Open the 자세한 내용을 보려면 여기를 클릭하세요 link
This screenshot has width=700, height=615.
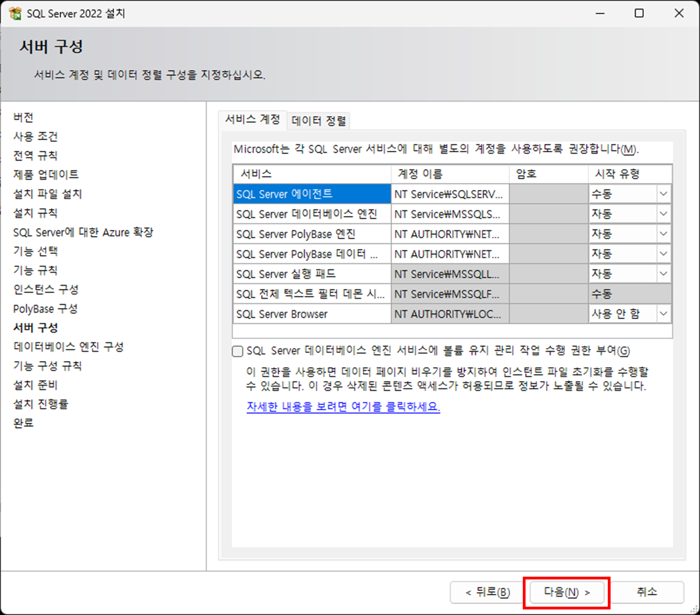click(x=343, y=407)
